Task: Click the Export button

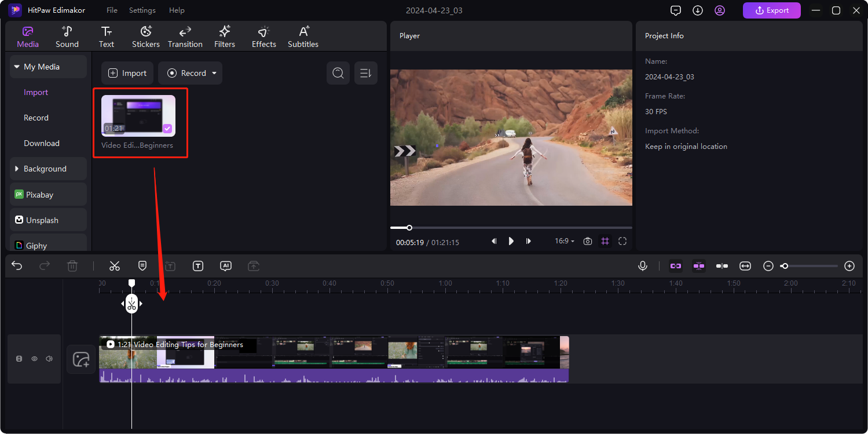Action: coord(772,10)
